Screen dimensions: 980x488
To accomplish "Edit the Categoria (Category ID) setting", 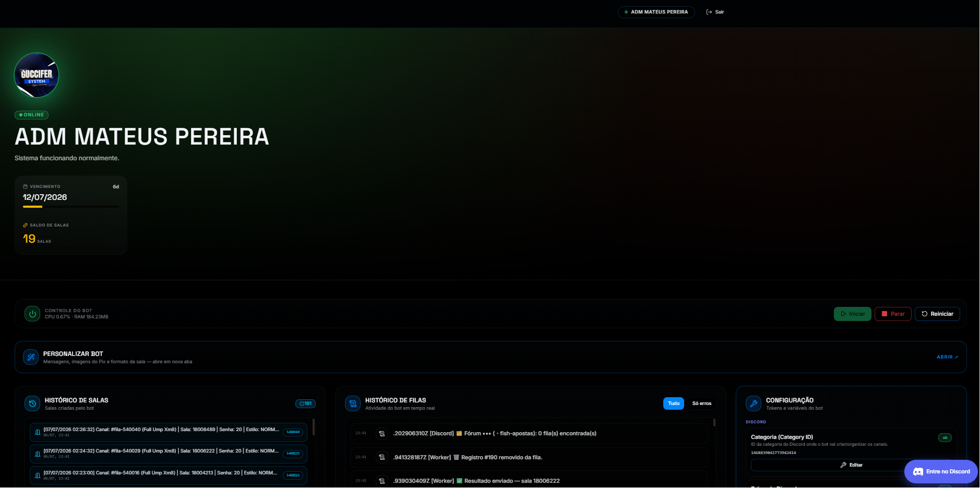I will [851, 465].
